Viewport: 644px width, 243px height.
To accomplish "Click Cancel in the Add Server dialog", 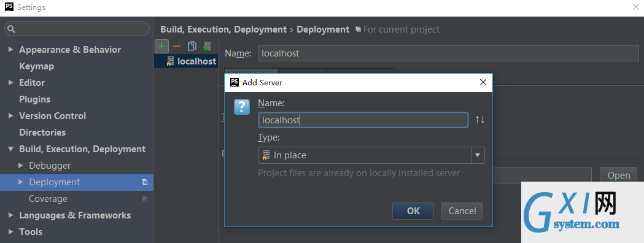I will [462, 211].
